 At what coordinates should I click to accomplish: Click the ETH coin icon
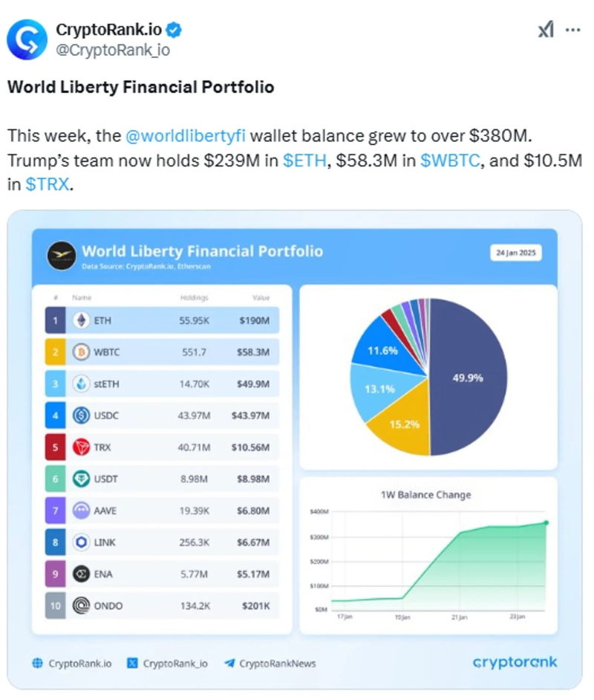(x=81, y=321)
